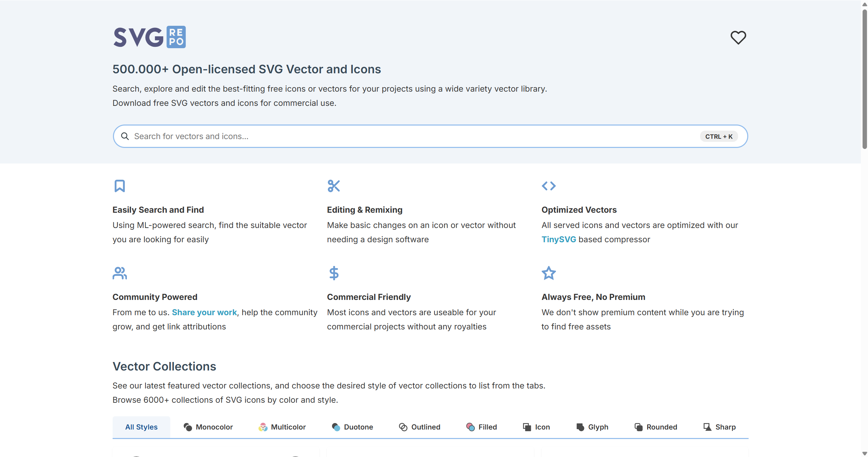The width and height of the screenshot is (868, 457).
Task: Click the SVG Repo logo
Action: click(x=149, y=37)
